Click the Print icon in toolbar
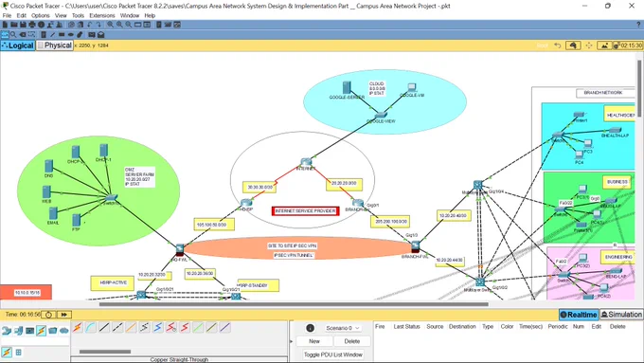This screenshot has width=644, height=363. (32, 25)
